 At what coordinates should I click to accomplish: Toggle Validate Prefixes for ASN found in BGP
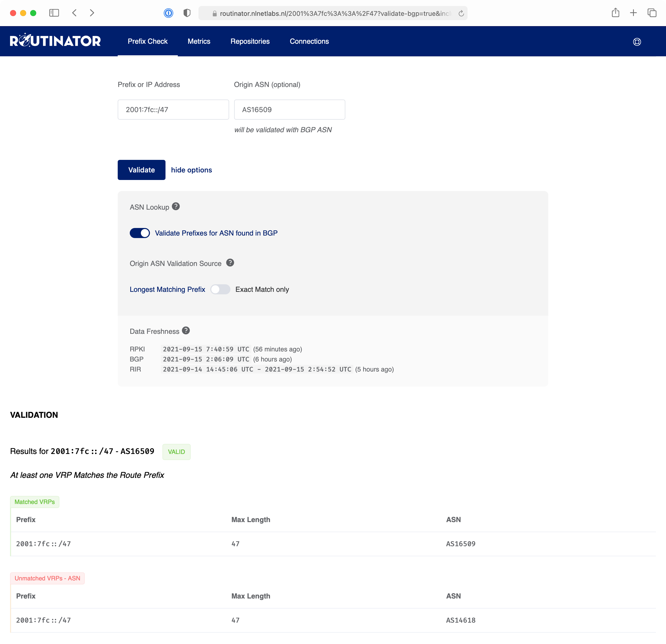(x=140, y=233)
